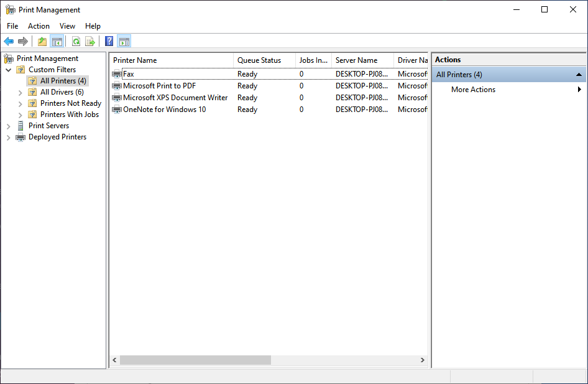Toggle Show/Hide Action Pane toolbar icon
This screenshot has height=384, width=588.
[x=124, y=41]
